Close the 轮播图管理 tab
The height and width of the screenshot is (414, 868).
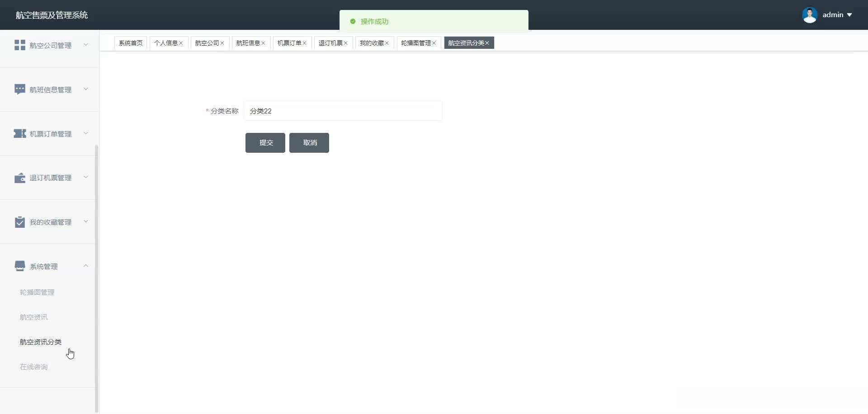point(434,43)
